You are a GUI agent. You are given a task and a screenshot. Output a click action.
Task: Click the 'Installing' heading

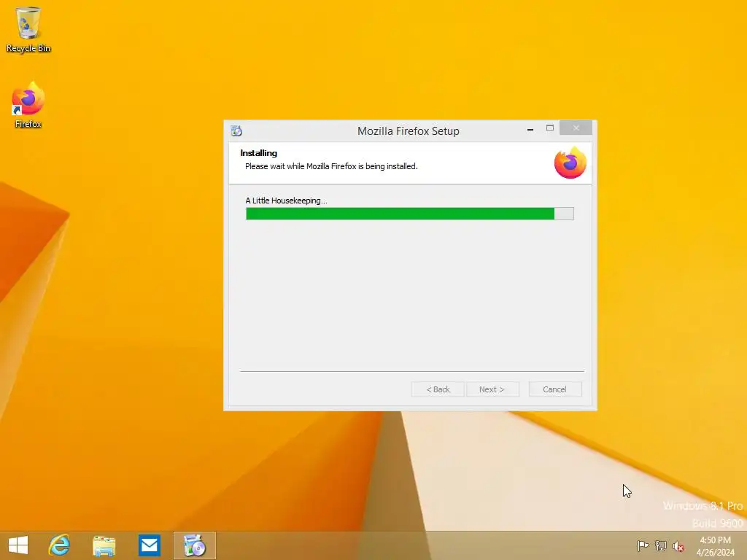(259, 153)
